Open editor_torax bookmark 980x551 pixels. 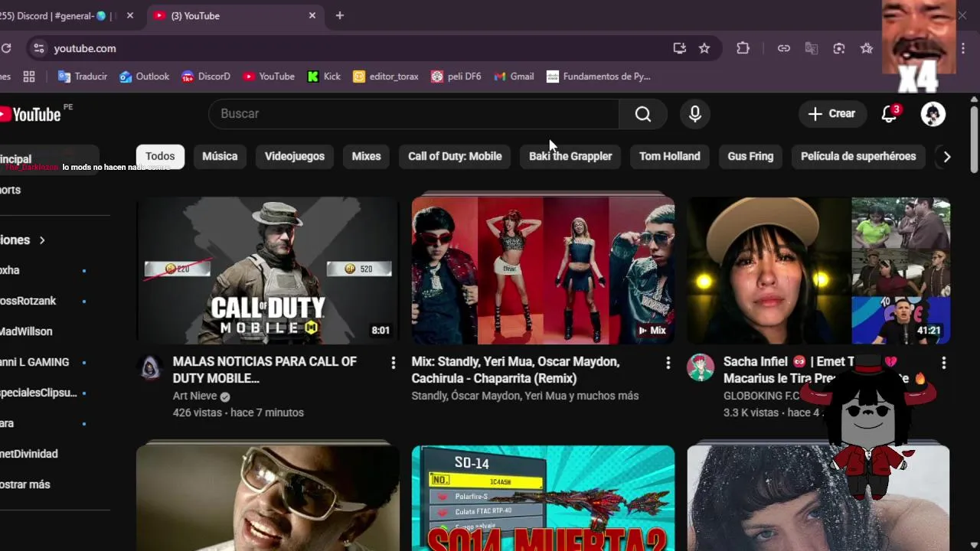[x=386, y=77]
